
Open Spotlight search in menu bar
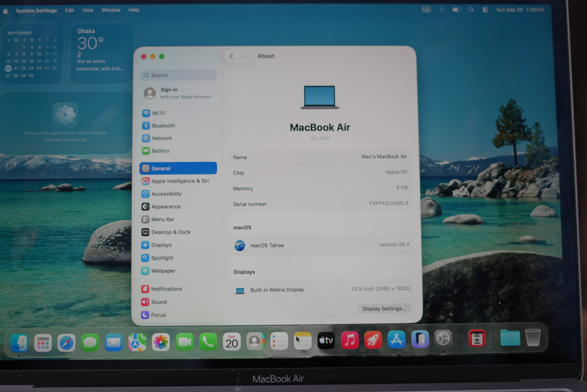471,10
